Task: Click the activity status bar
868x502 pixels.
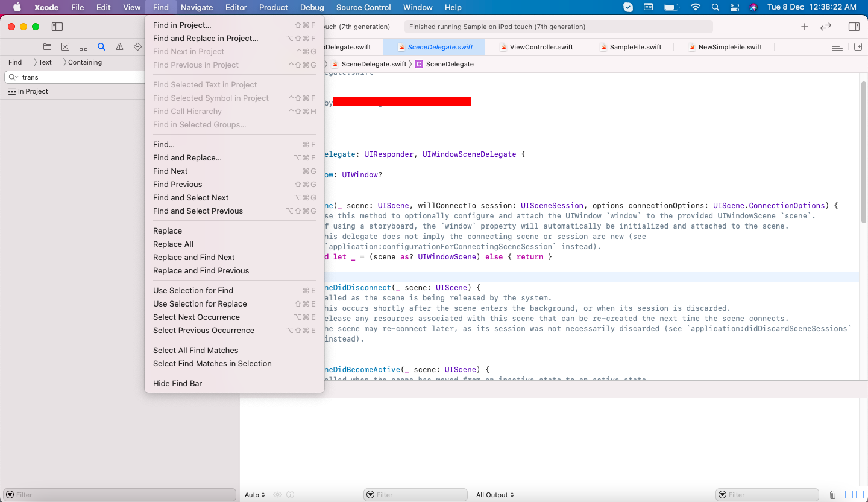Action: click(x=558, y=27)
